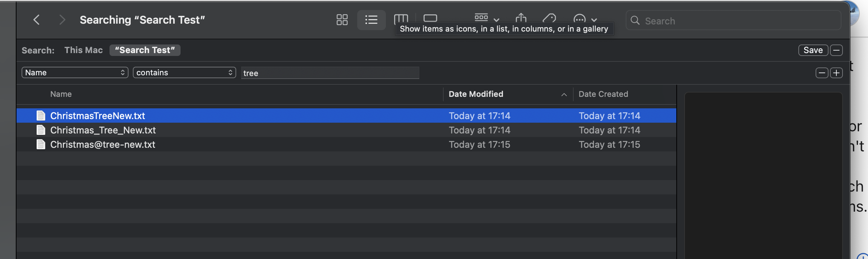The height and width of the screenshot is (259, 868).
Task: Go back with the left chevron
Action: coord(36,20)
